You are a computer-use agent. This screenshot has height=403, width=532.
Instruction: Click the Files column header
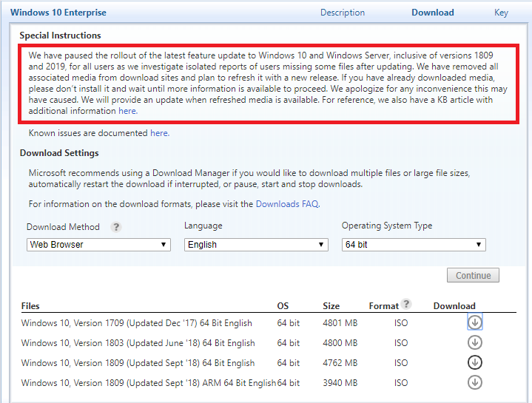(x=30, y=306)
